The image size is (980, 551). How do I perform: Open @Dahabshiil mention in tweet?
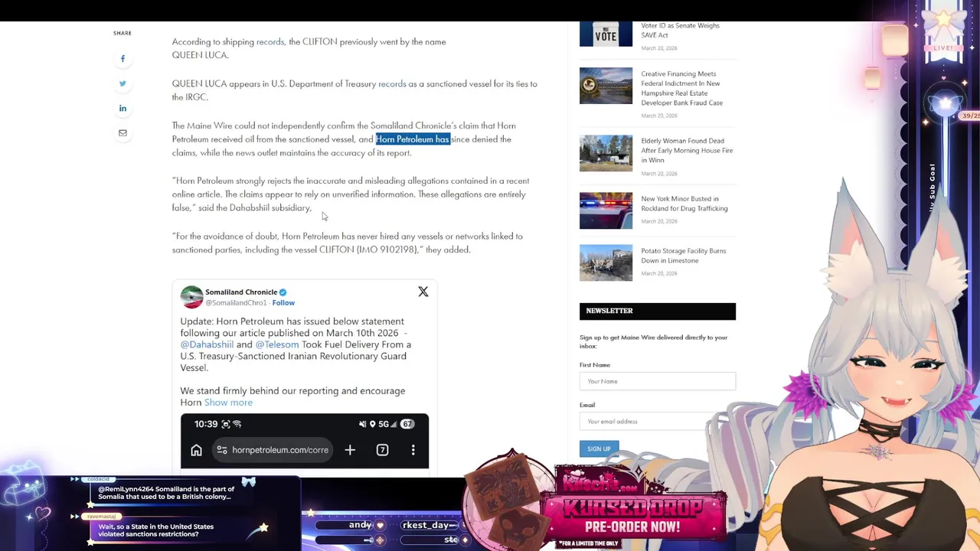coord(207,344)
